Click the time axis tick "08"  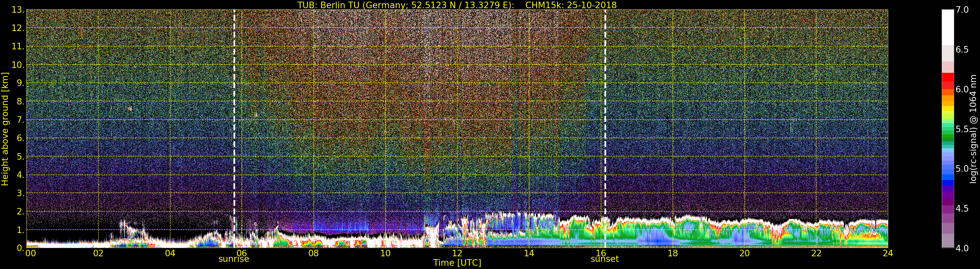(313, 253)
